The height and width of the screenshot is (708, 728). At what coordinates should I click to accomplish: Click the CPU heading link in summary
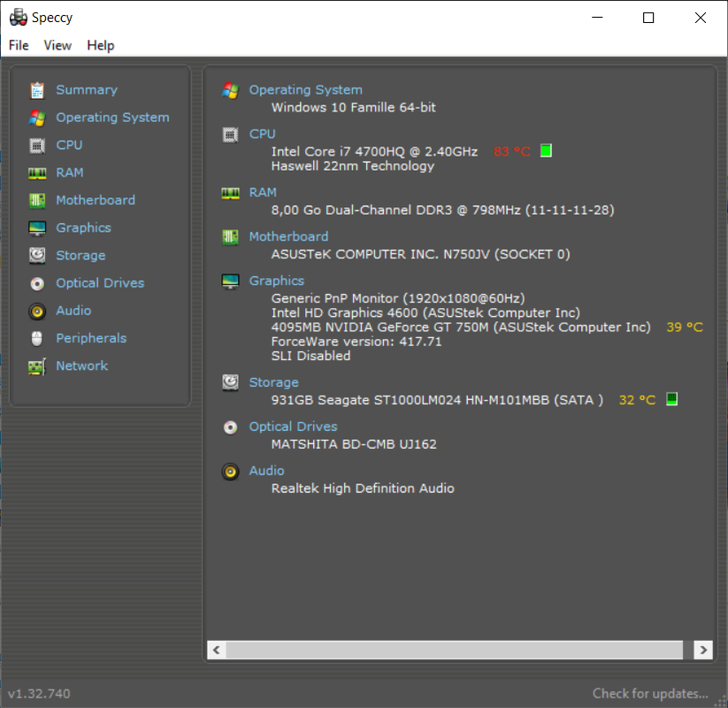point(263,134)
